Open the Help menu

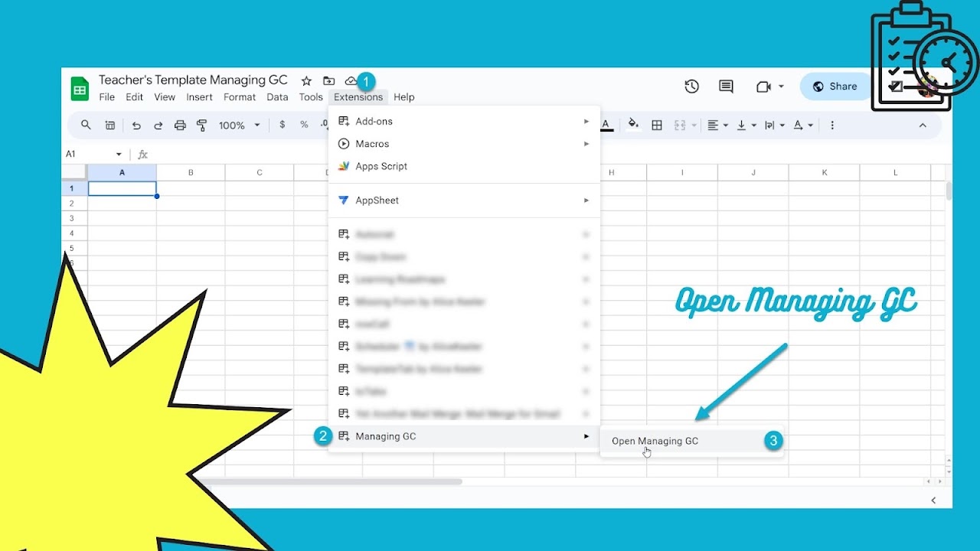coord(404,97)
